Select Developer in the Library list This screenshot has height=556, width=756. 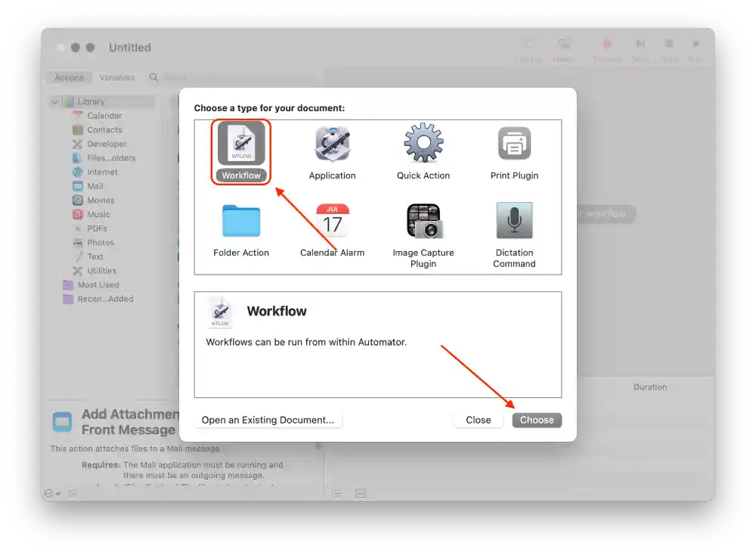click(x=106, y=144)
